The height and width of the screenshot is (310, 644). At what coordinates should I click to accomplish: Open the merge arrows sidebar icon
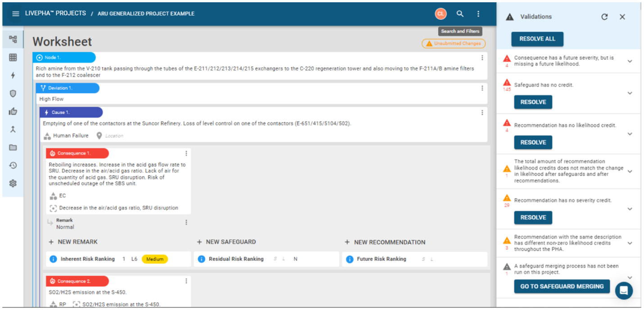point(13,129)
